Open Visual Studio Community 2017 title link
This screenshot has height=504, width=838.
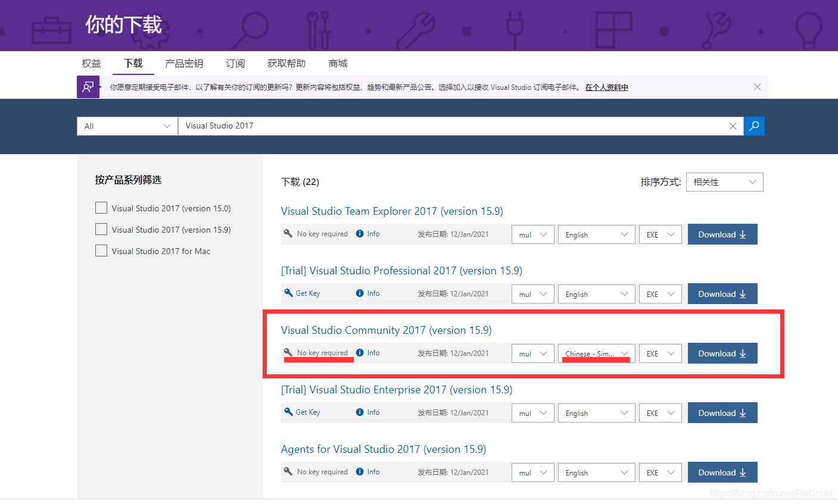point(387,330)
